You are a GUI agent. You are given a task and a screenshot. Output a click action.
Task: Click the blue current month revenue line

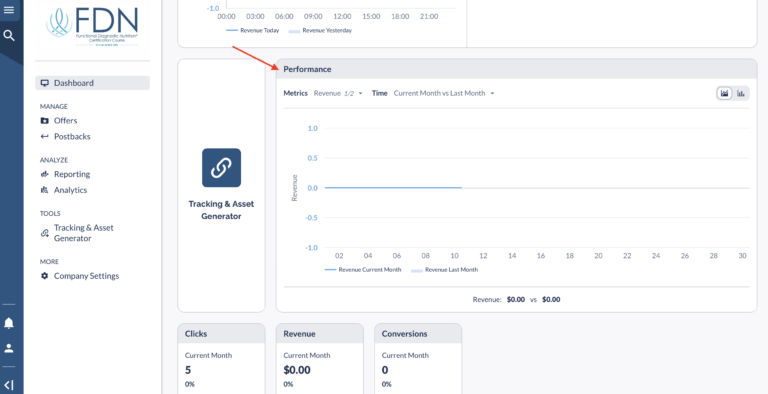(x=393, y=188)
